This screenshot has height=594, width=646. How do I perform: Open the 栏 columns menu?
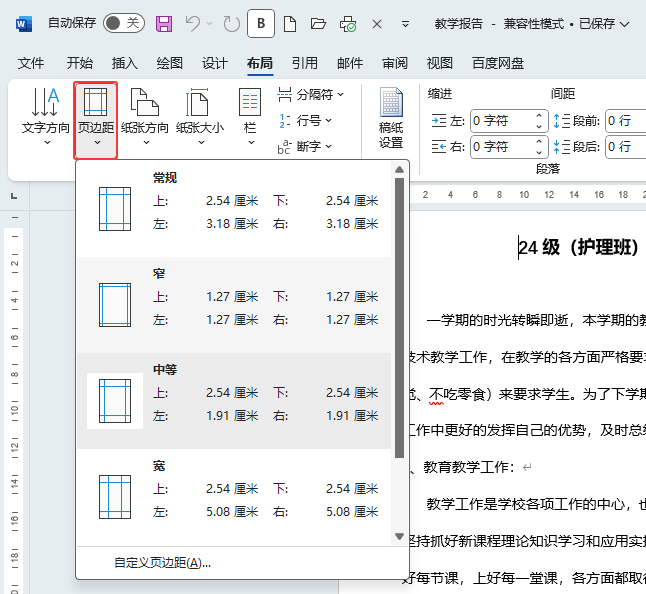tap(250, 117)
